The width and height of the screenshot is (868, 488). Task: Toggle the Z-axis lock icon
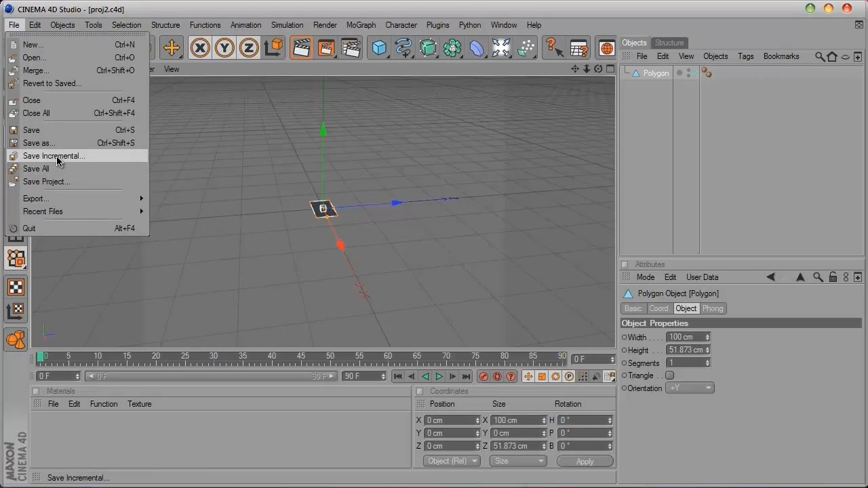click(x=249, y=47)
